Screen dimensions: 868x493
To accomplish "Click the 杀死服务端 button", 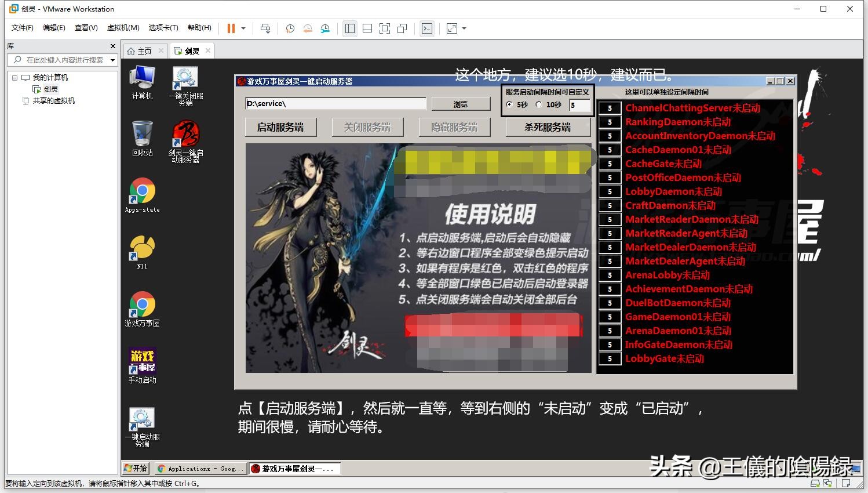I will (548, 127).
